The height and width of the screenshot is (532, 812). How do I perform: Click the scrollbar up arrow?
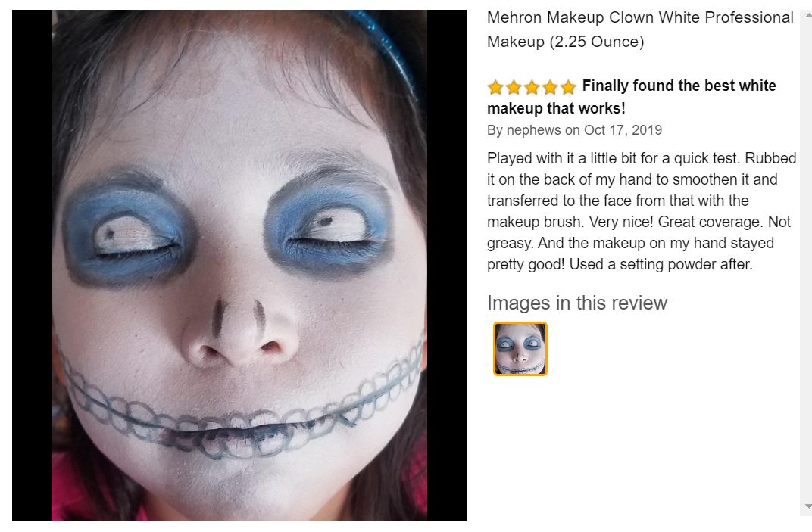coord(808,15)
